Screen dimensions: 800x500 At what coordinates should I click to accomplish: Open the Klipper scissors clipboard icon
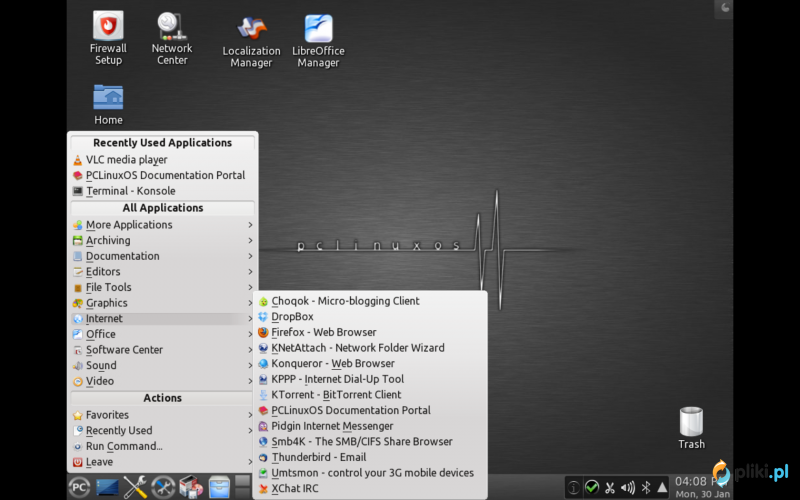(x=610, y=488)
